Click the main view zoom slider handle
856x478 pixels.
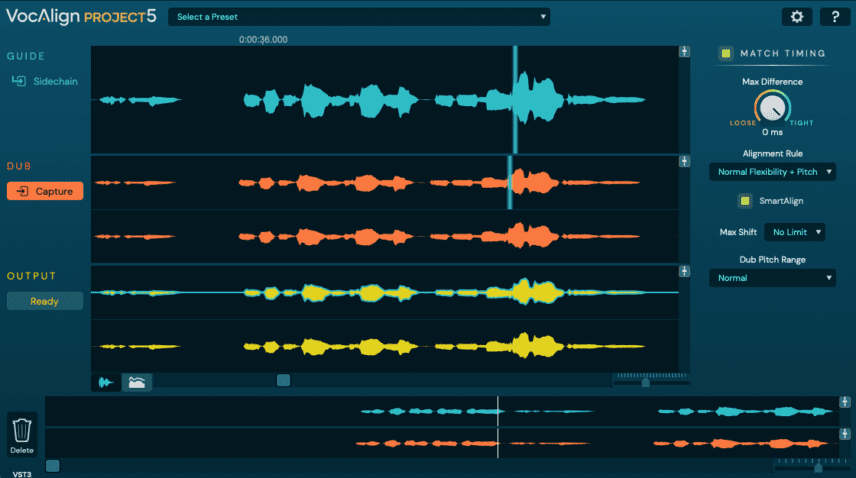pyautogui.click(x=646, y=383)
